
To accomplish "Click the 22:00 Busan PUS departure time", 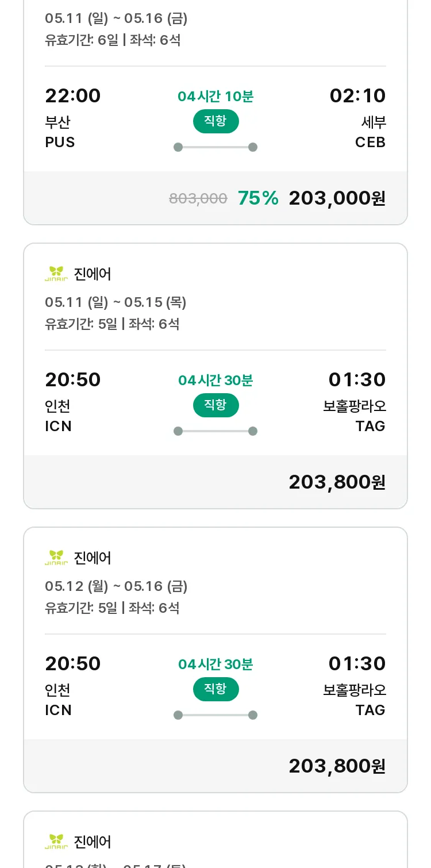I will tap(73, 95).
